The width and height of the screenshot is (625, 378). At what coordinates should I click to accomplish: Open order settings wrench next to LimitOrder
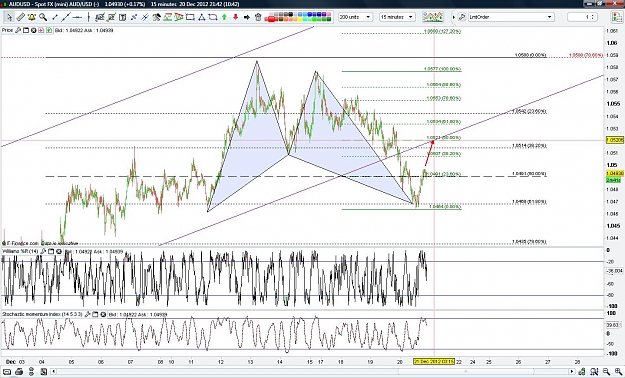coord(462,17)
